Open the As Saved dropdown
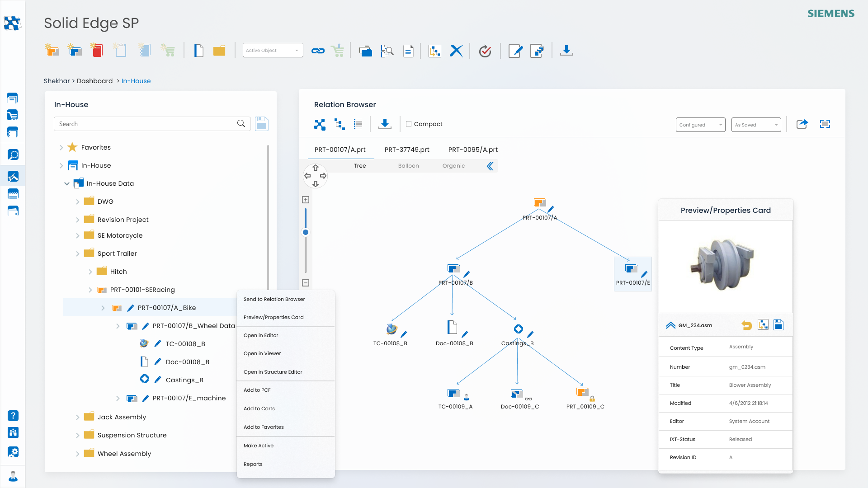 (756, 125)
